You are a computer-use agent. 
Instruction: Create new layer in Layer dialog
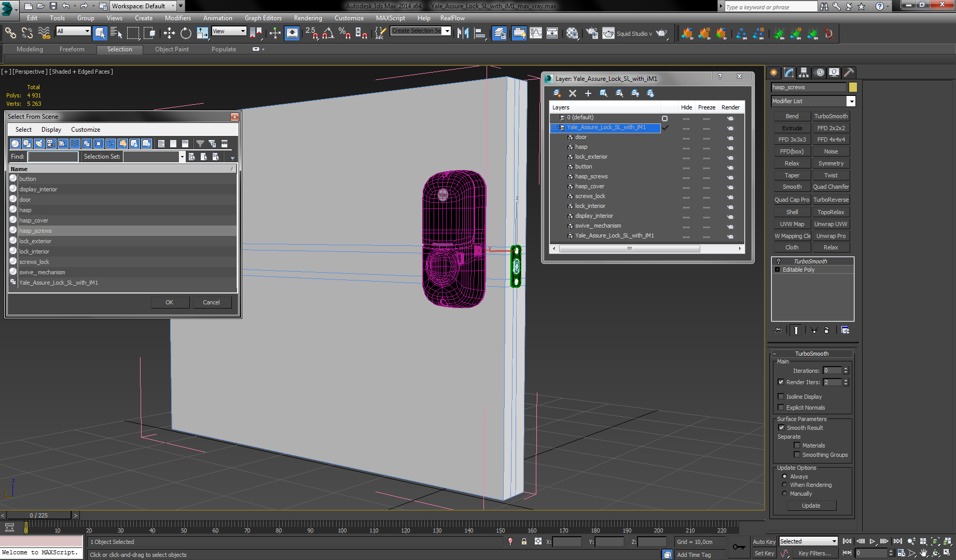557,93
